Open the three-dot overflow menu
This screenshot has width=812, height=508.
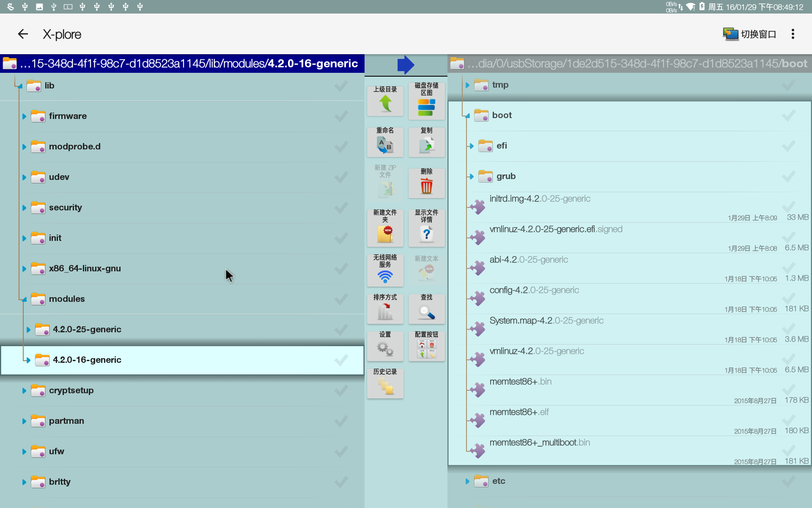tap(793, 34)
